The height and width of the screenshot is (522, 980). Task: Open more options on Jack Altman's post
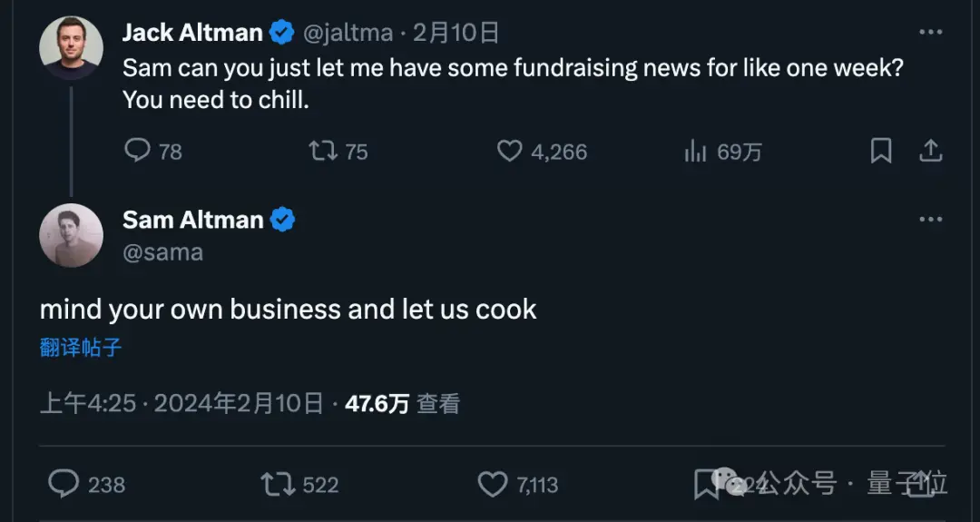(x=931, y=32)
